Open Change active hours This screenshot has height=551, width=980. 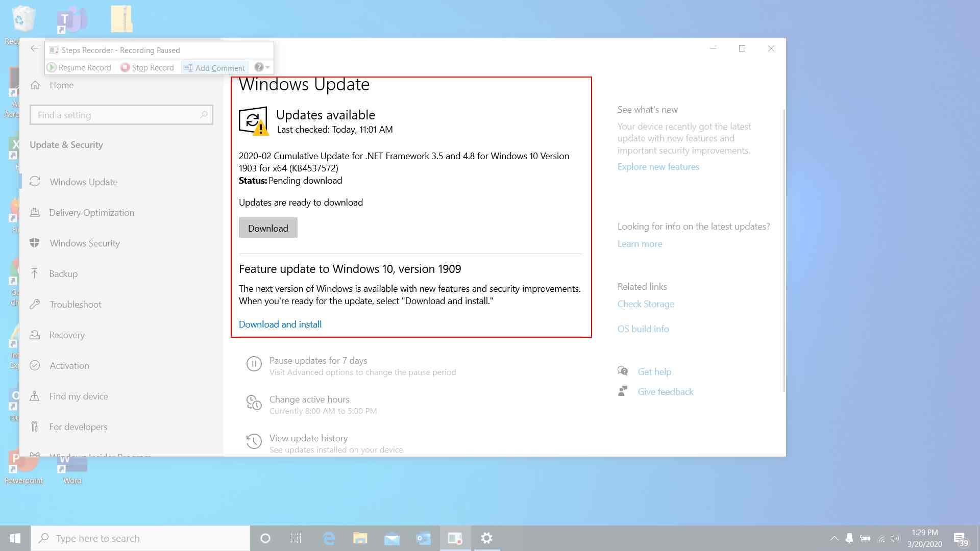pyautogui.click(x=309, y=399)
